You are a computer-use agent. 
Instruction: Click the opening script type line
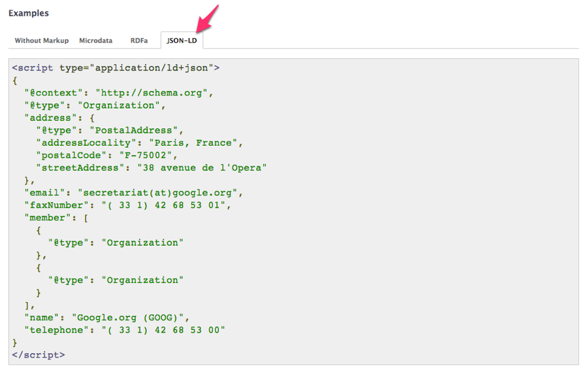[116, 68]
